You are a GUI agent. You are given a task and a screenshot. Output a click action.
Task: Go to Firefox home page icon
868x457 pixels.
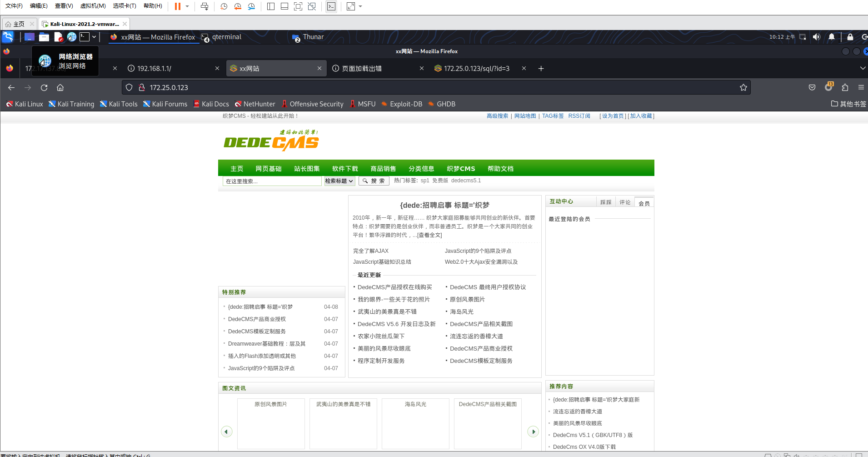[x=60, y=87]
